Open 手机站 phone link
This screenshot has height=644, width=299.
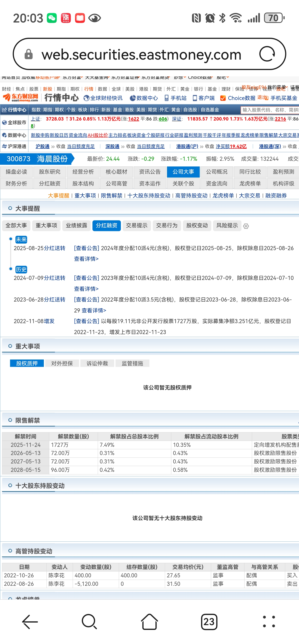pos(175,98)
